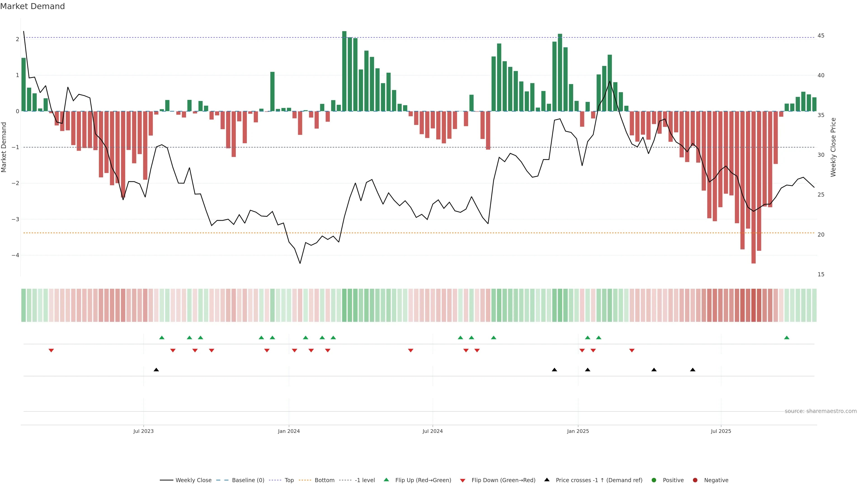Image resolution: width=868 pixels, height=488 pixels.
Task: Open the source: sharemaestro.com link
Action: tap(821, 411)
